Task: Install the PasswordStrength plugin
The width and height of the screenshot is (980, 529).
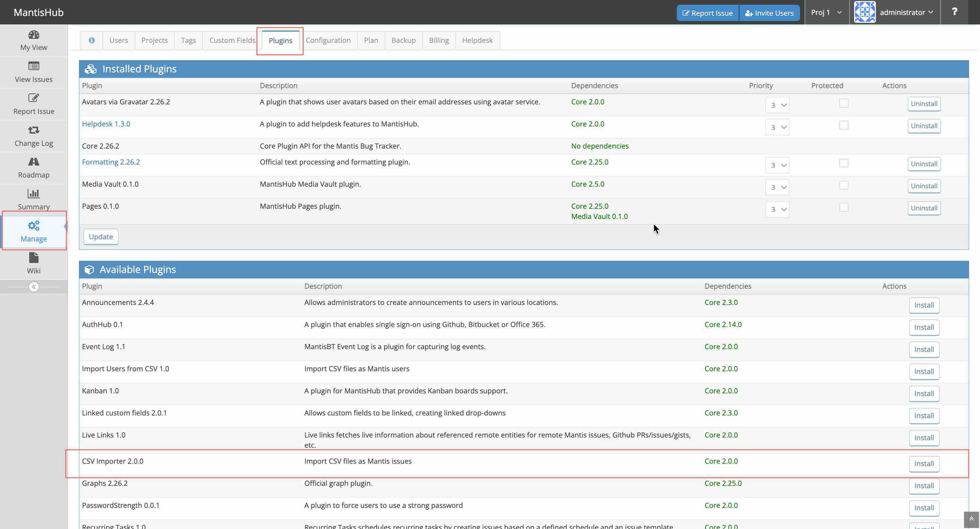Action: (924, 508)
